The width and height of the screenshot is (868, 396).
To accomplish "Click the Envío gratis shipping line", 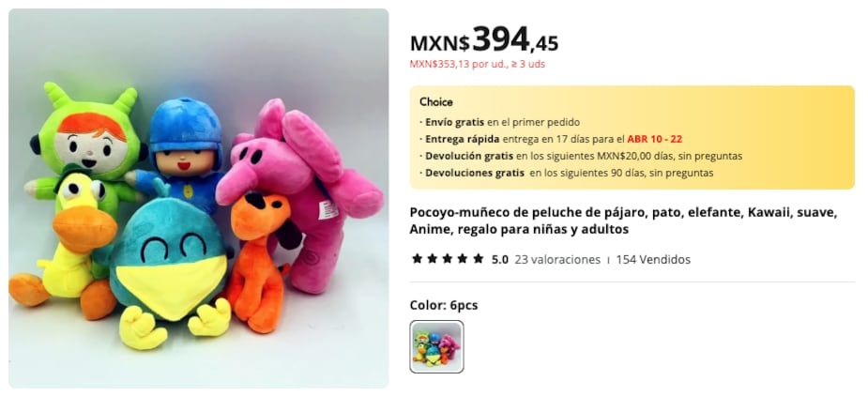I will click(x=500, y=122).
